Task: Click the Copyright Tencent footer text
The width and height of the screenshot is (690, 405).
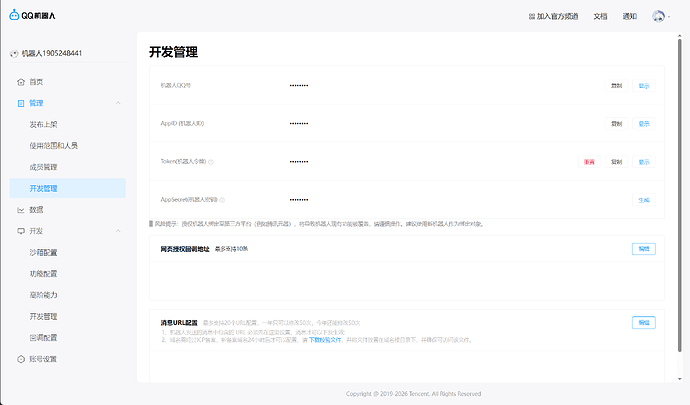Action: 413,394
